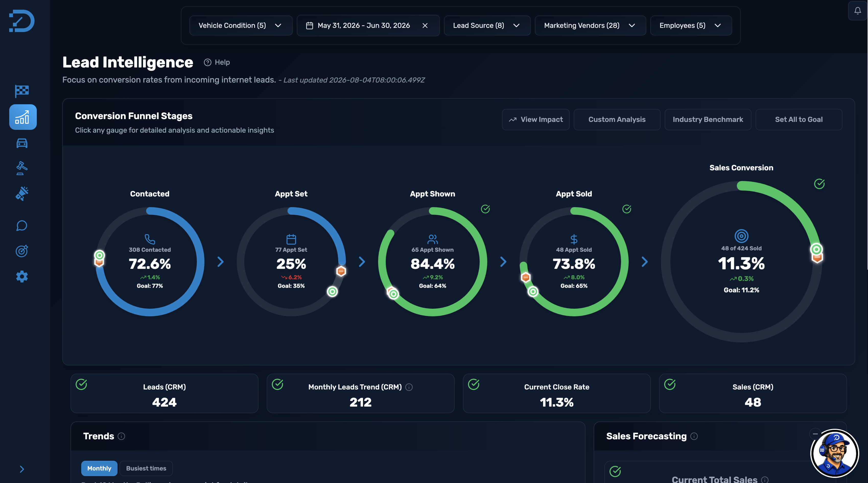Click arrow between Contacted and Appt Set
Screen dimensions: 868x483
pos(220,261)
